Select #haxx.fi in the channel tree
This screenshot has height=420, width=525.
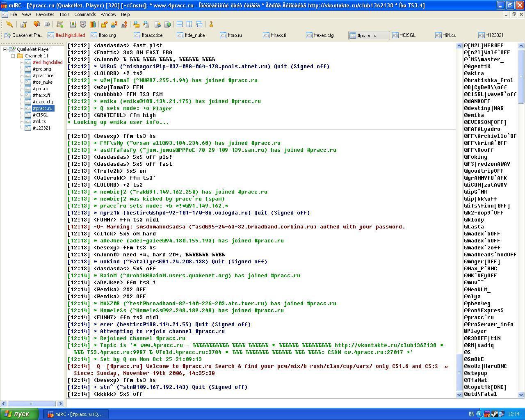pos(41,95)
